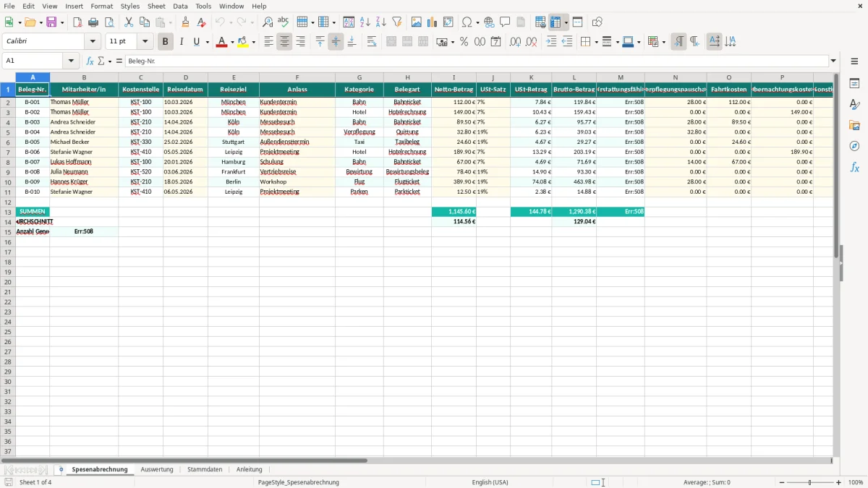Viewport: 868px width, 488px height.
Task: Open Select Function dropdown next to Σ
Action: (x=110, y=61)
